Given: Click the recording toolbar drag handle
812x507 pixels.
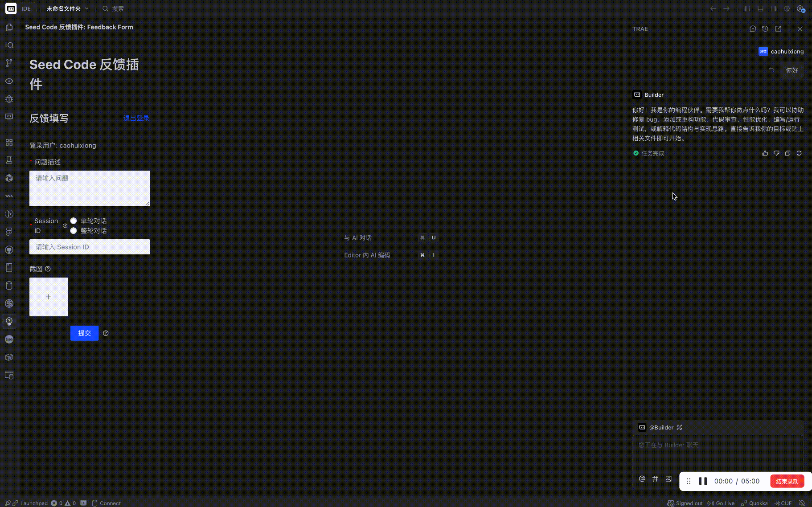Looking at the screenshot, I should pos(689,481).
